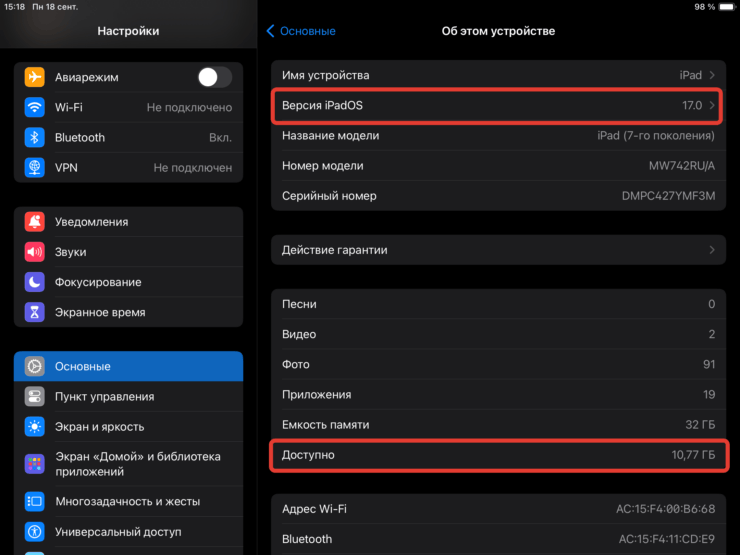Tap the Bluetooth settings icon

point(35,137)
